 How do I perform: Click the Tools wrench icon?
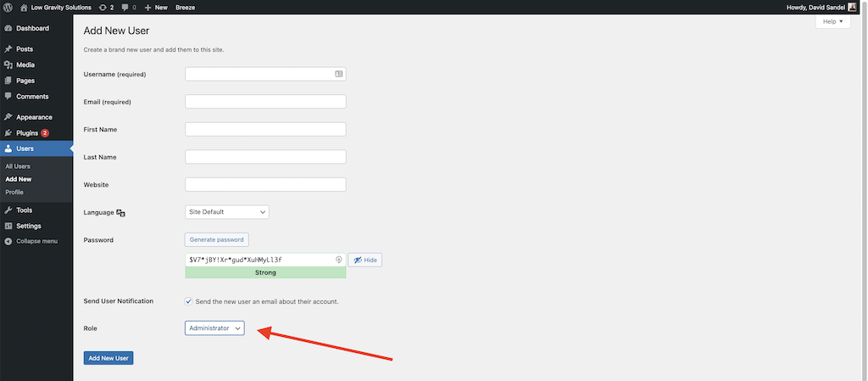(8, 210)
